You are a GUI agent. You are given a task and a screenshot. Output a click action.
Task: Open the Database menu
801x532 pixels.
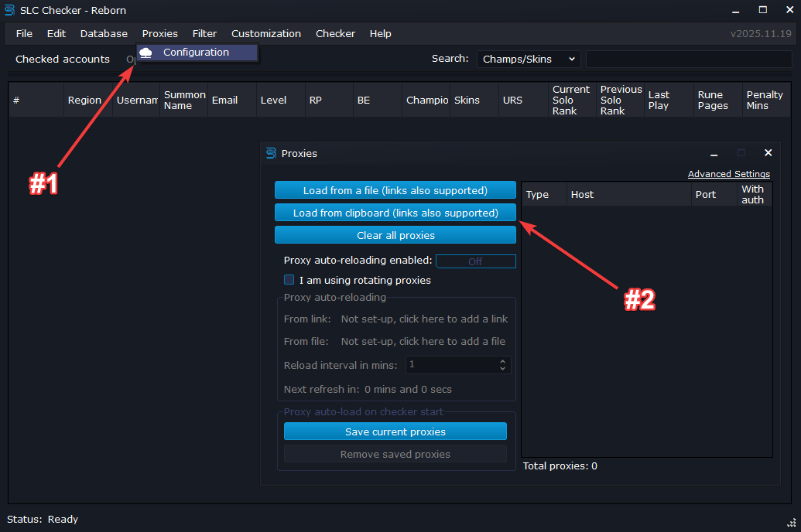104,34
